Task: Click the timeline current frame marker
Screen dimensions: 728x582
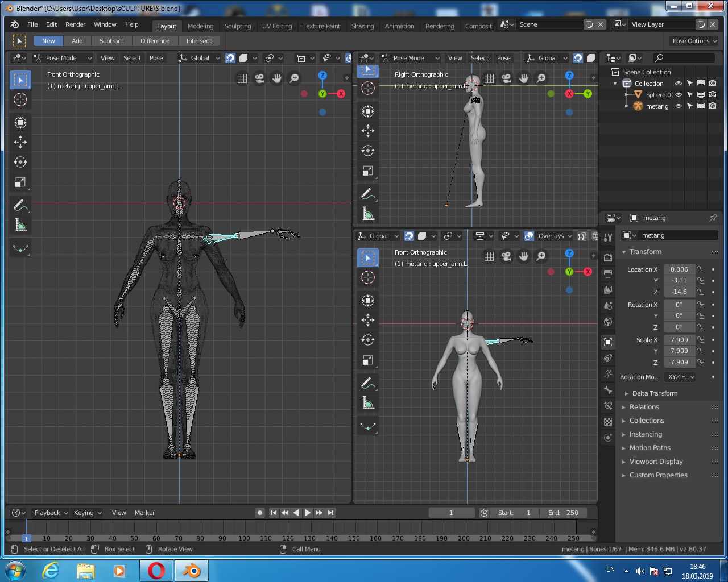Action: click(x=26, y=538)
